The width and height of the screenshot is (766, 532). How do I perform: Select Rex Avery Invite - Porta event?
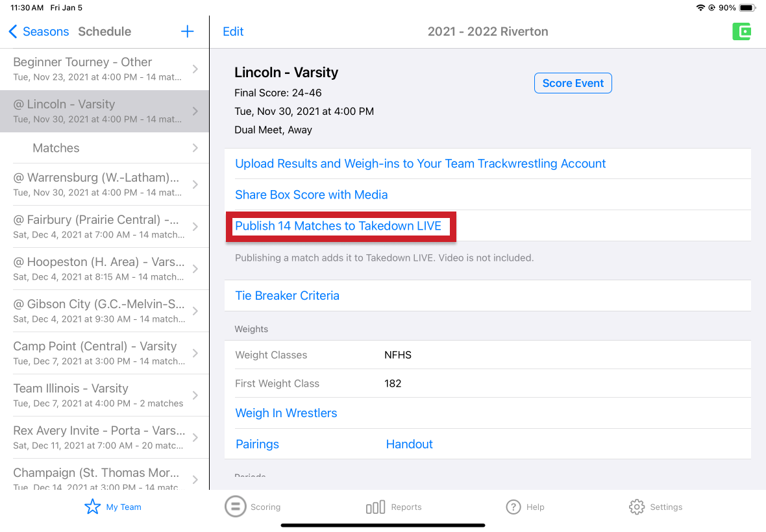click(97, 437)
